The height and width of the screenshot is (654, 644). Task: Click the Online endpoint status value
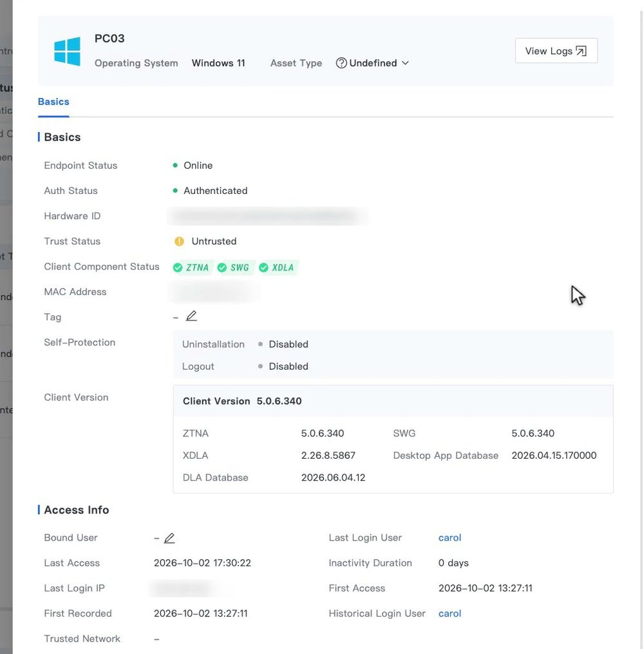[x=198, y=166]
